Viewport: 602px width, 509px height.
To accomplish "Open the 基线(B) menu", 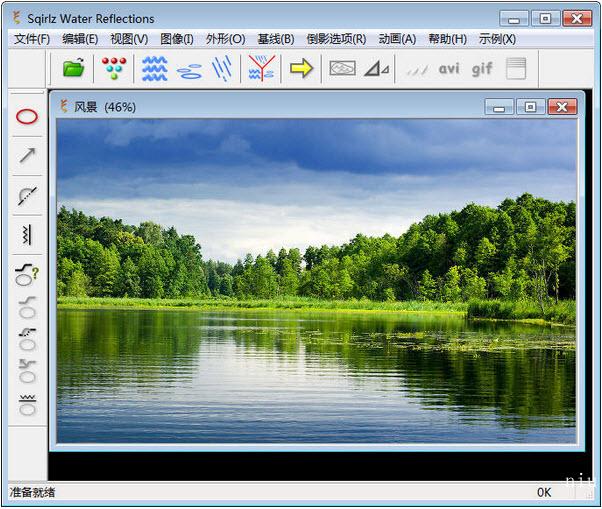I will point(275,39).
